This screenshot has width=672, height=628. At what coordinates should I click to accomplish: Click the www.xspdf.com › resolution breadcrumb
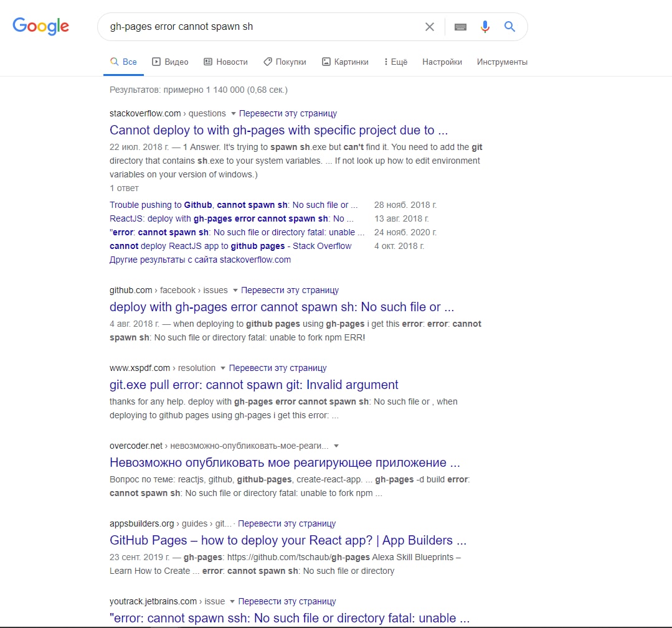(x=163, y=368)
